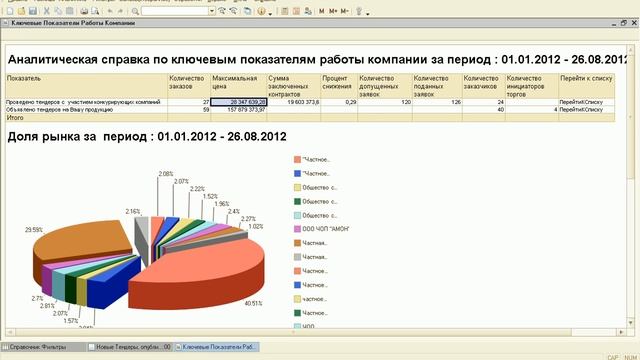Click the CAP indicator in status bar
The height and width of the screenshot is (360, 640).
pos(613,357)
